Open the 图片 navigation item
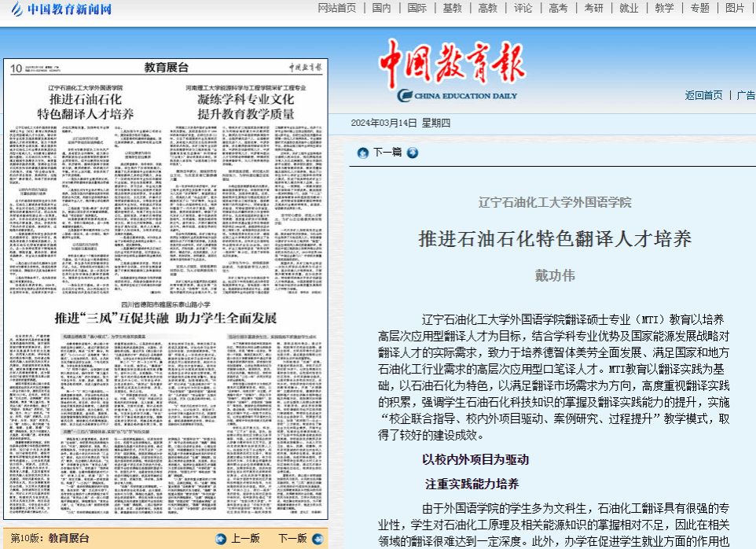This screenshot has width=756, height=549. pyautogui.click(x=735, y=8)
